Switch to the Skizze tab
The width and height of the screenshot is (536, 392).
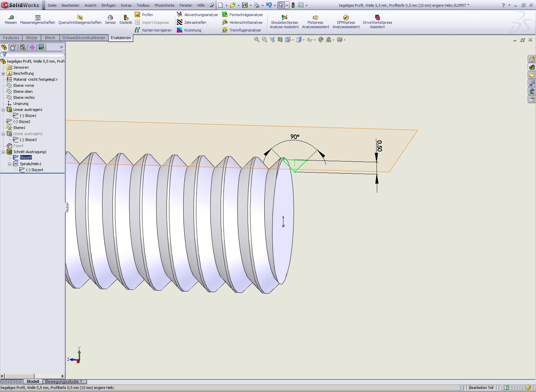31,38
